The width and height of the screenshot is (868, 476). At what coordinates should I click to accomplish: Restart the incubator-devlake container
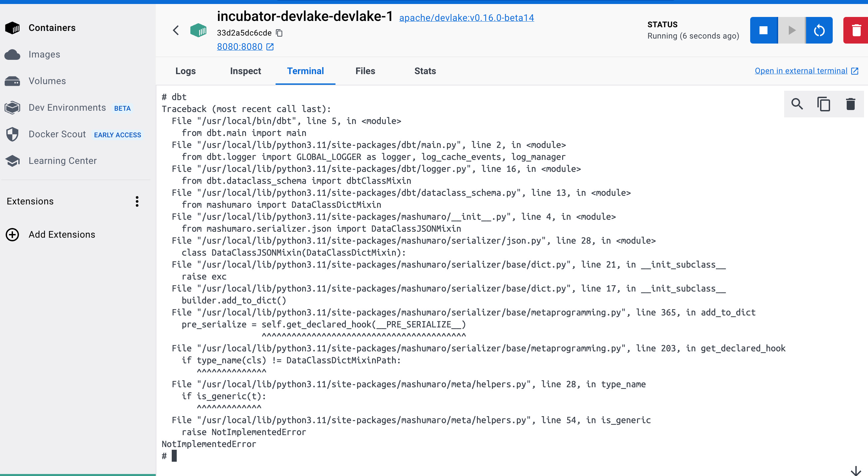point(819,30)
